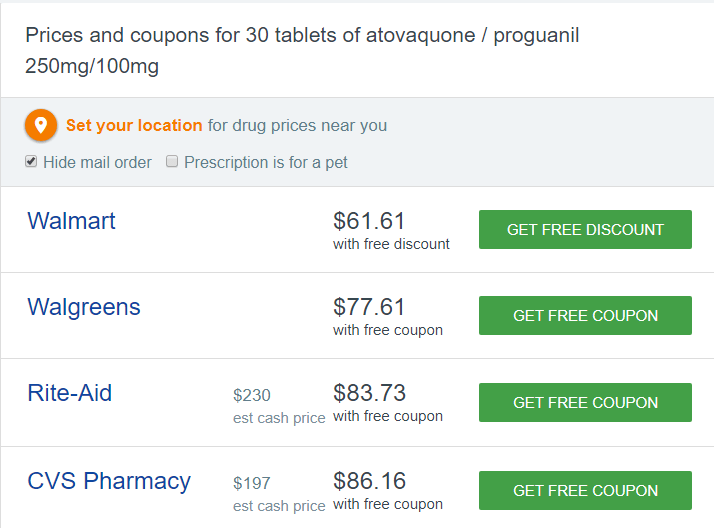Get free discount for Walmart
Screen dimensions: 714x528
(x=585, y=229)
